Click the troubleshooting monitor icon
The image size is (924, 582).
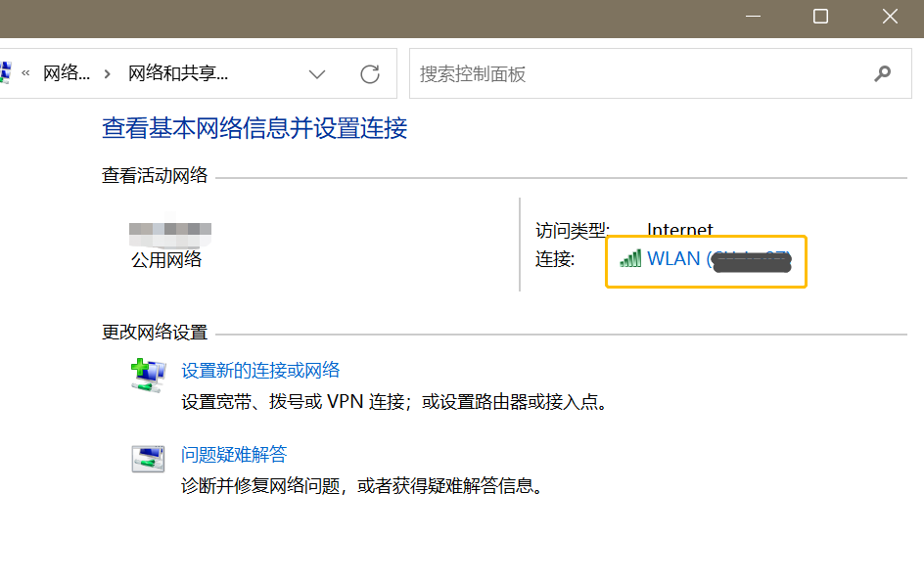(x=148, y=459)
